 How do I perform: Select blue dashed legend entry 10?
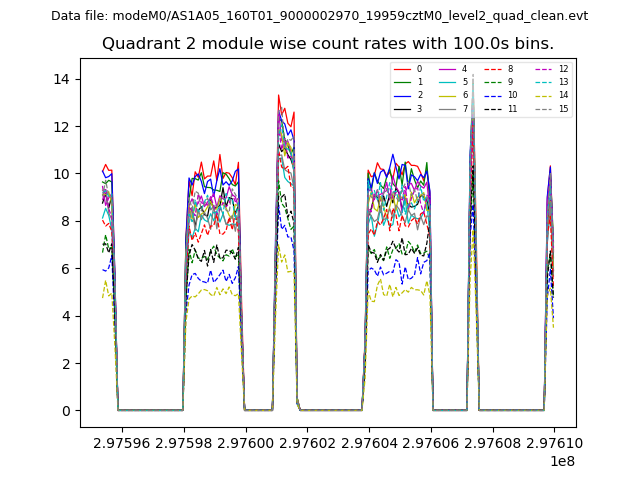click(494, 95)
